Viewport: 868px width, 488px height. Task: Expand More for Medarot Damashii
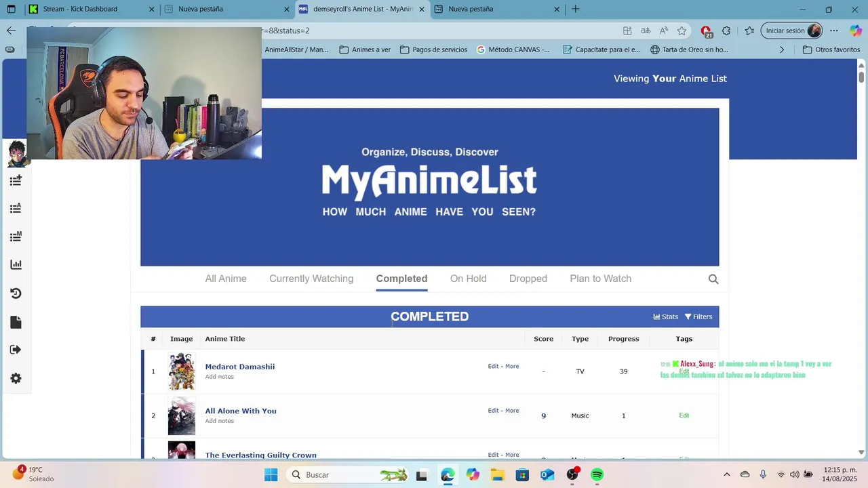[512, 367]
